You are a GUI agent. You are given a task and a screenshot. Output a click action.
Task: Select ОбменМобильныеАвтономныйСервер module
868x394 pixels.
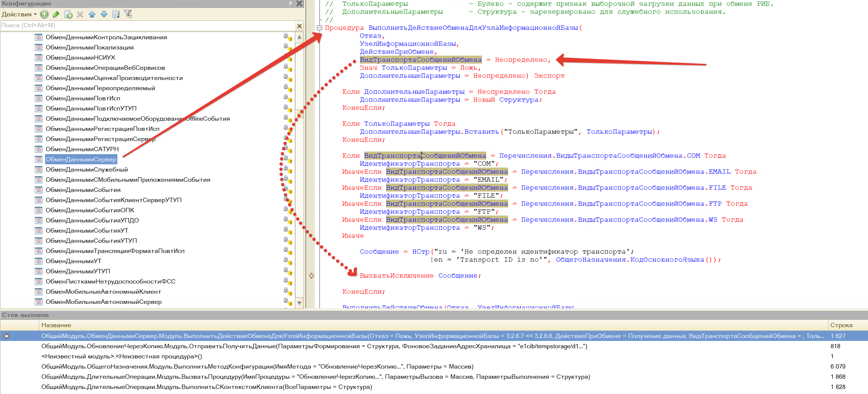click(x=104, y=302)
